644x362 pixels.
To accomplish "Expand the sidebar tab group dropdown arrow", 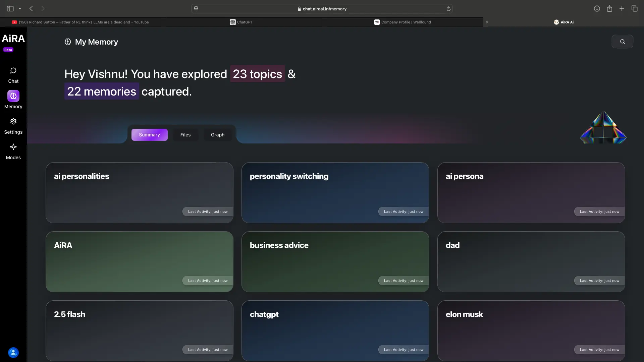I will (20, 9).
